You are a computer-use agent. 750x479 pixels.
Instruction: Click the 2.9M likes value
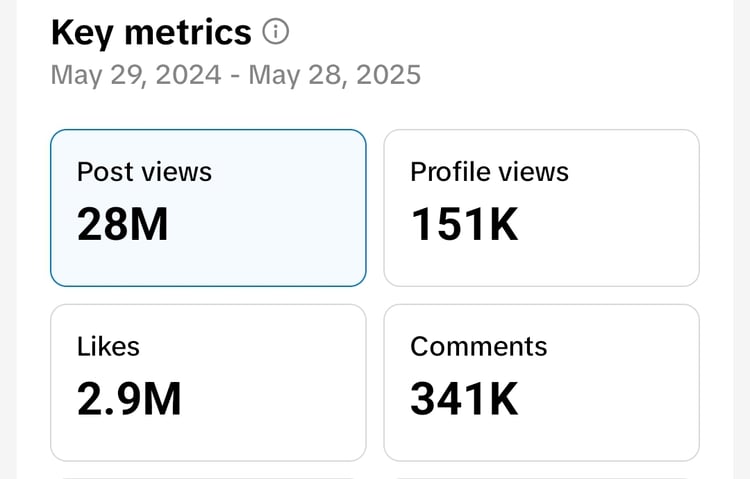(129, 400)
